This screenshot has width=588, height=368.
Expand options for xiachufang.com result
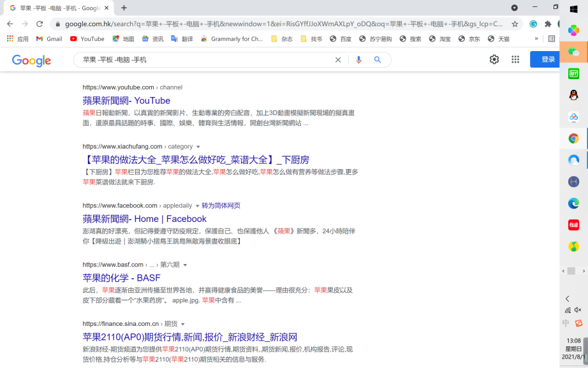click(x=198, y=147)
